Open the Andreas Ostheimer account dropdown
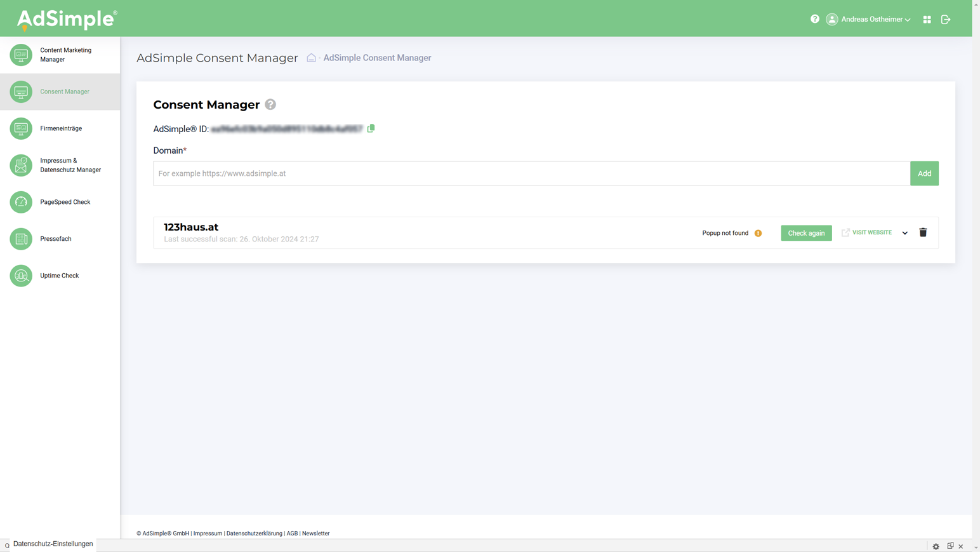Viewport: 980px width, 552px height. click(876, 20)
